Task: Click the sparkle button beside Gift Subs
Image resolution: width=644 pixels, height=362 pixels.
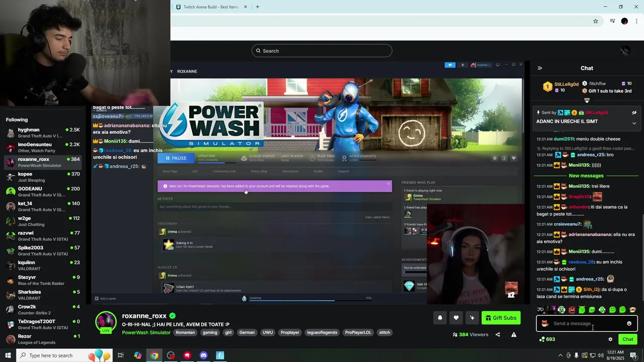Action: point(472,318)
